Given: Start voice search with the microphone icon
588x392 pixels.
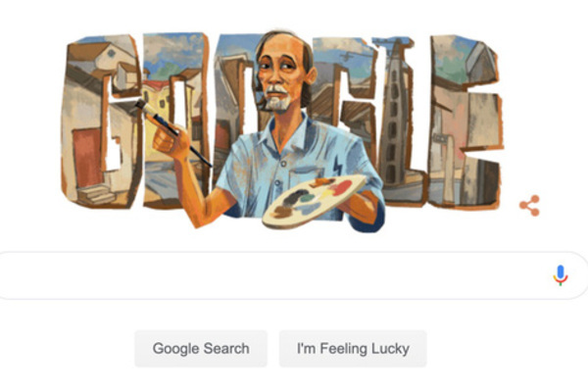Looking at the screenshot, I should coord(561,275).
